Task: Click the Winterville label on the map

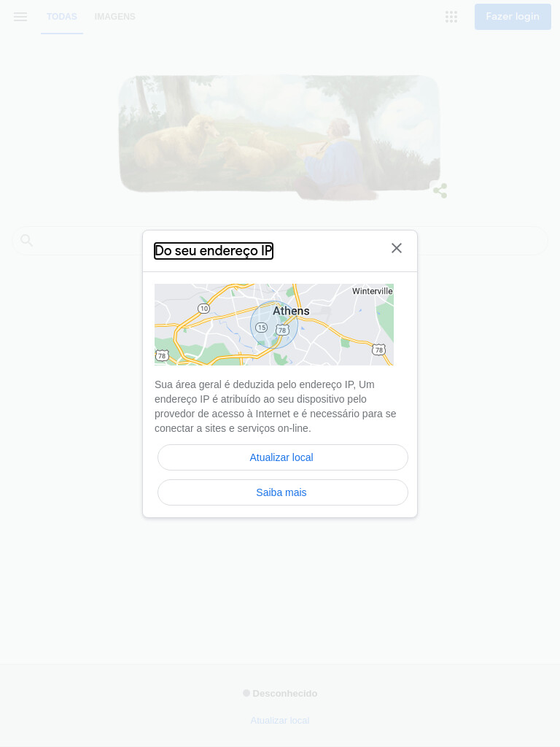Action: 373,291
